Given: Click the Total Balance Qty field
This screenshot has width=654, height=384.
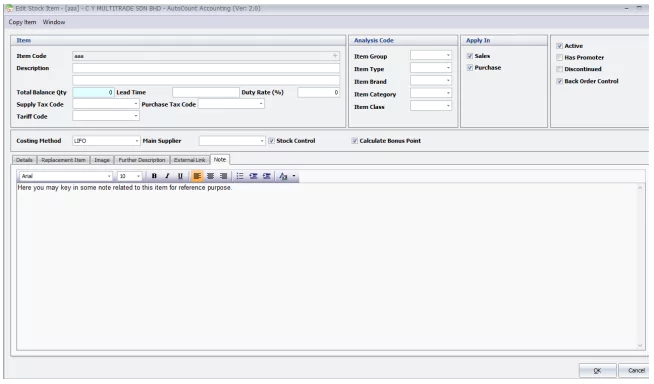Looking at the screenshot, I should (x=93, y=92).
